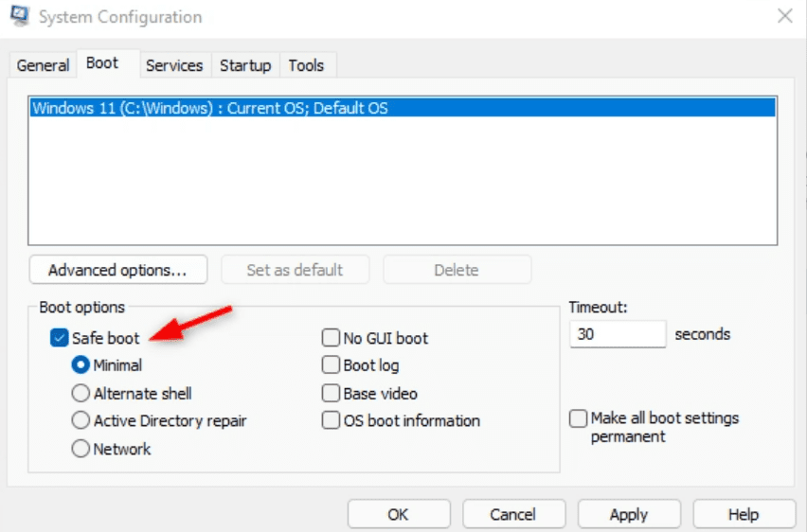Open the Services tab
Viewport: 807px width, 532px height.
(x=174, y=65)
